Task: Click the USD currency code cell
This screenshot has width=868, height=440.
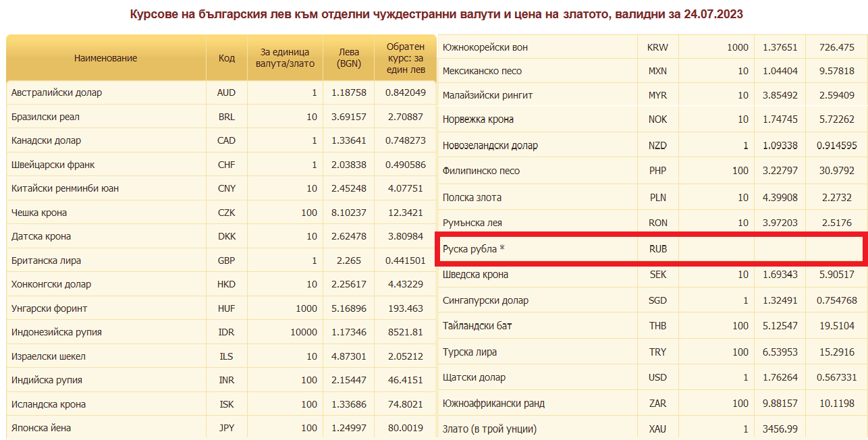Action: pos(657,378)
